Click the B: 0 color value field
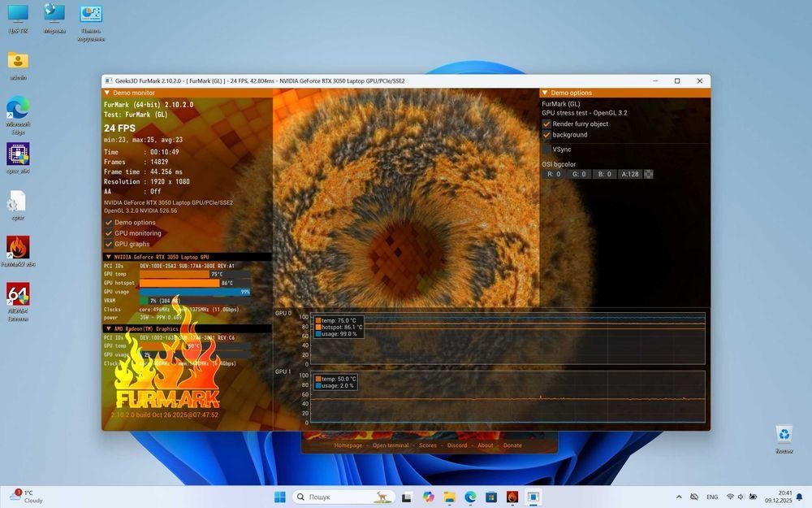This screenshot has width=812, height=508. 604,174
